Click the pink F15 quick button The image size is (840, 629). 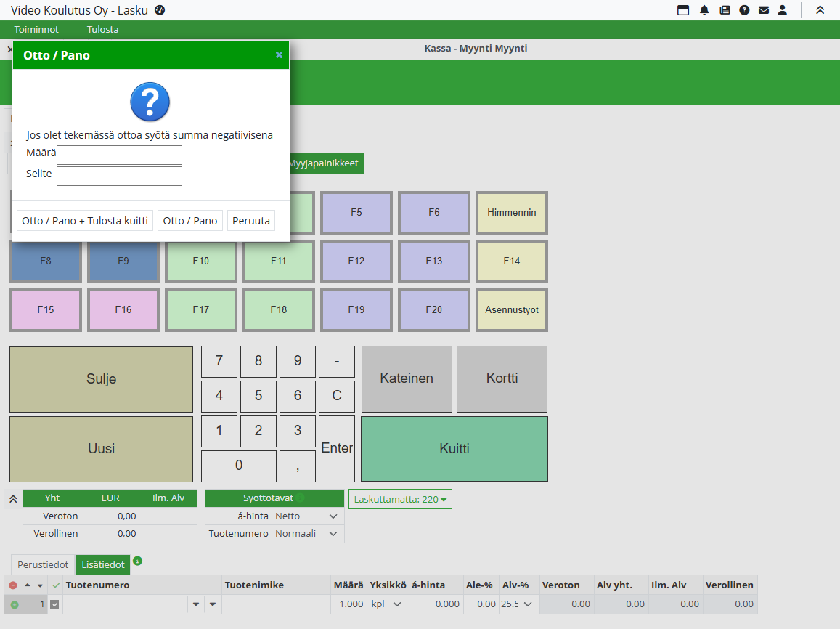pos(46,309)
